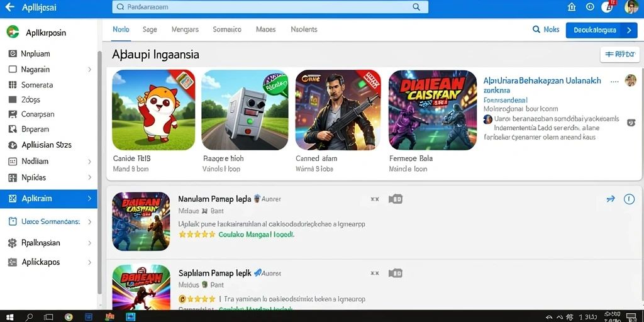The image size is (644, 322).
Task: Click the Nplidas sidebar icon
Action: [x=13, y=178]
